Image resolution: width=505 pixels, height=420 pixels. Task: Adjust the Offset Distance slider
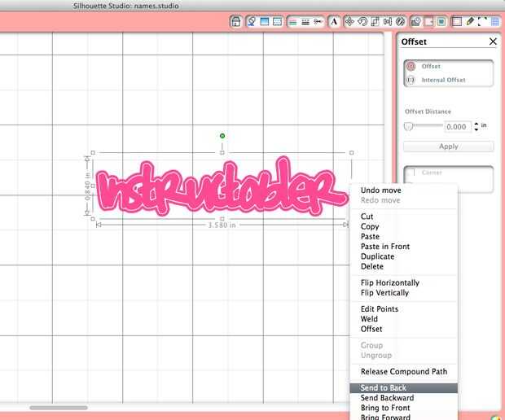pos(408,126)
